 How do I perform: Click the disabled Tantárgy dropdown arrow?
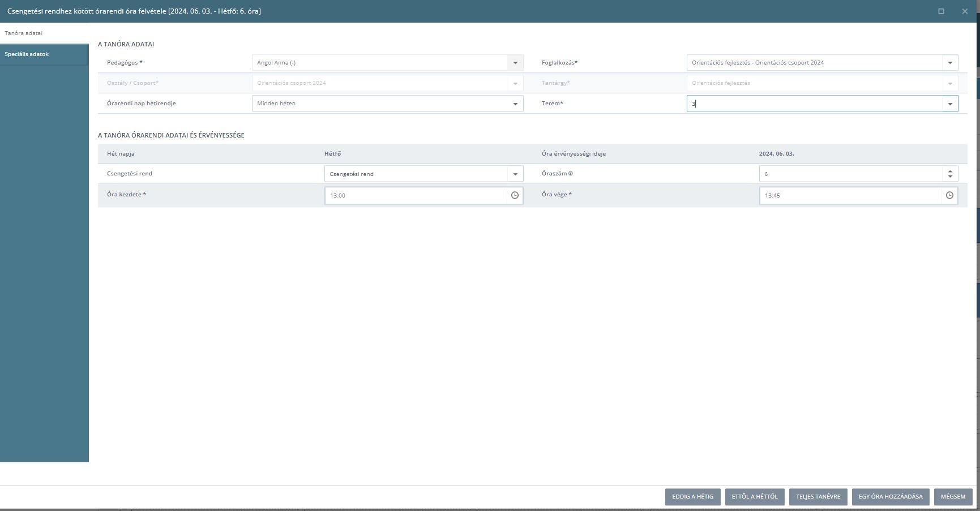coord(950,83)
